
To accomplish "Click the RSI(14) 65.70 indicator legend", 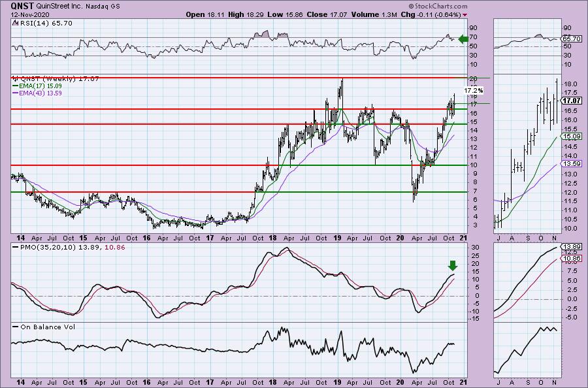I will click(45, 24).
